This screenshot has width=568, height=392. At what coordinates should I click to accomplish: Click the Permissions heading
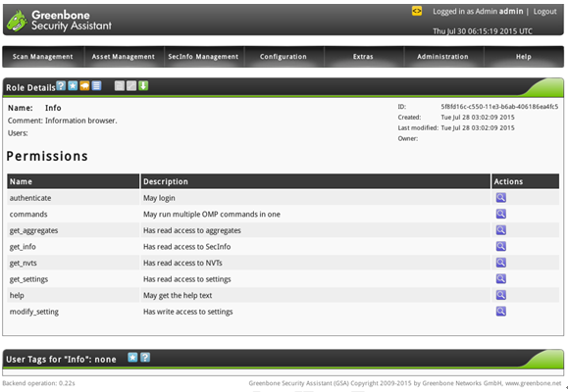[x=47, y=156]
